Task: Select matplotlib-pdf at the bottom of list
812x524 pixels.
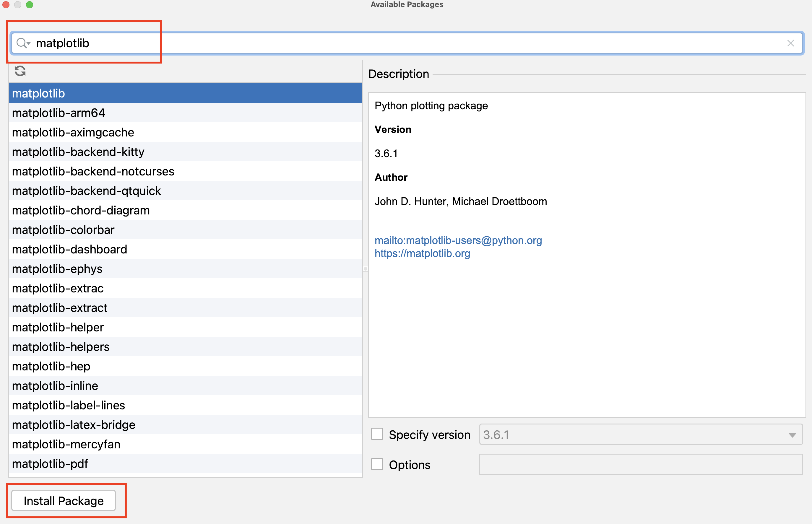Action: tap(50, 463)
